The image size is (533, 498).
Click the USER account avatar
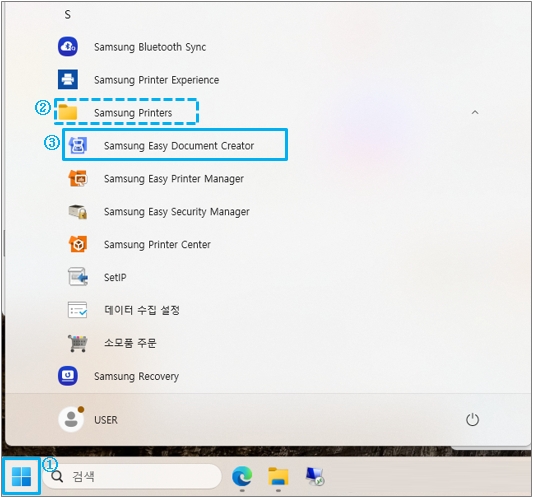(71, 419)
